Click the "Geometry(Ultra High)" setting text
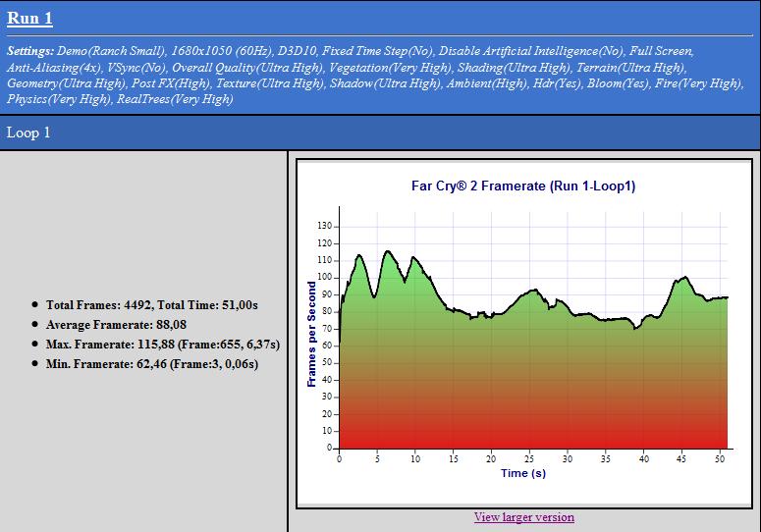 pyautogui.click(x=66, y=83)
